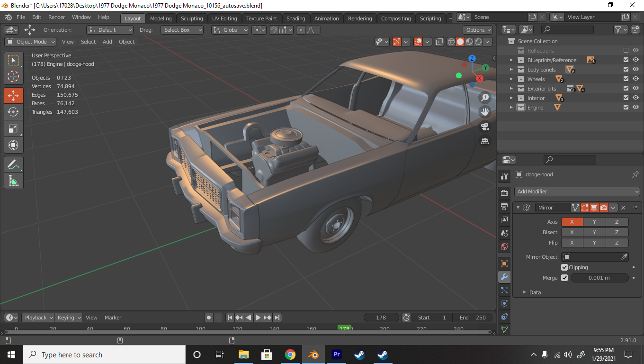Select the Rotate tool
Screen dimensions: 644x364
point(14,112)
